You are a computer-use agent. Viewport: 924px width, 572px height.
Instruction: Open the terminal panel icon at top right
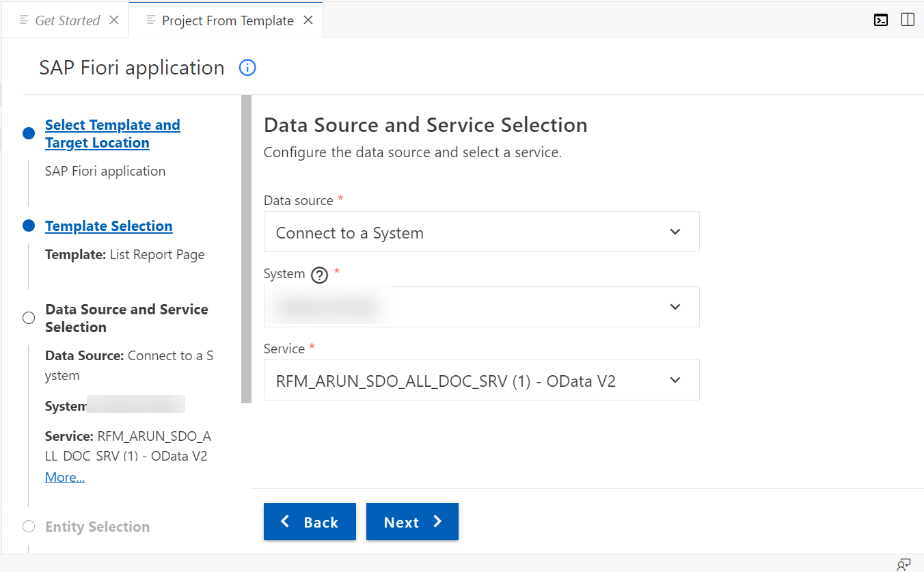(x=882, y=20)
